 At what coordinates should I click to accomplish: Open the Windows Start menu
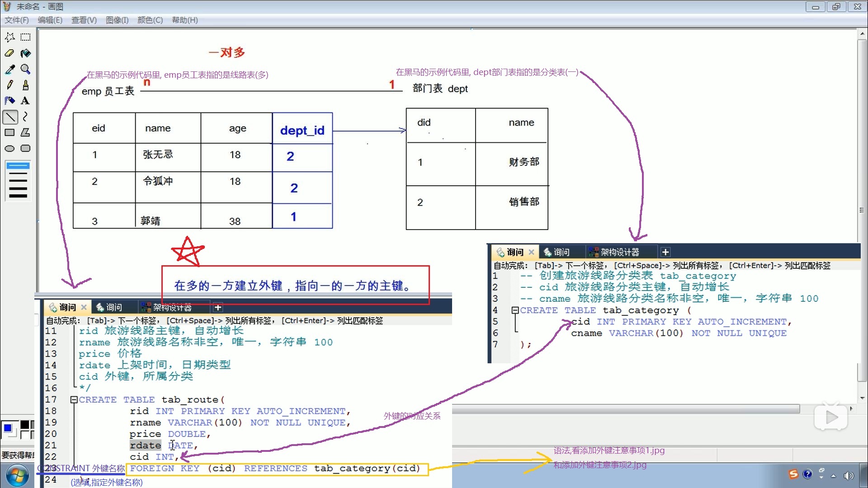17,476
